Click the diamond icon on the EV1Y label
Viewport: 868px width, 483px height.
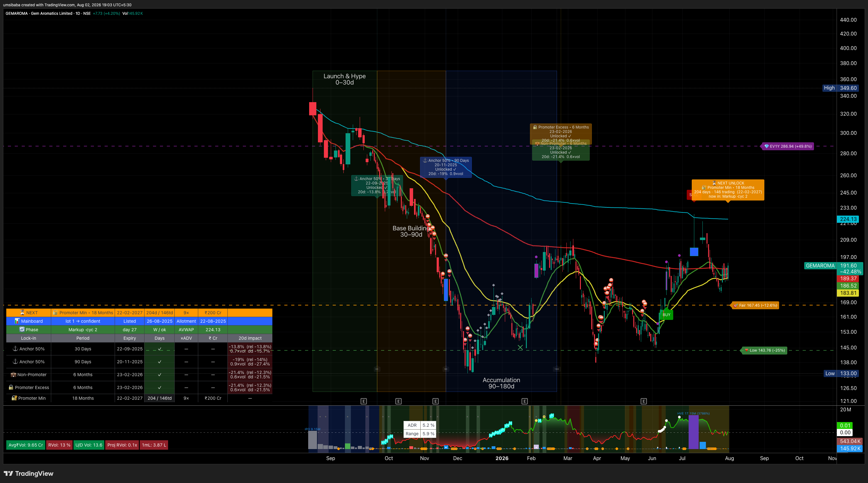pyautogui.click(x=767, y=146)
